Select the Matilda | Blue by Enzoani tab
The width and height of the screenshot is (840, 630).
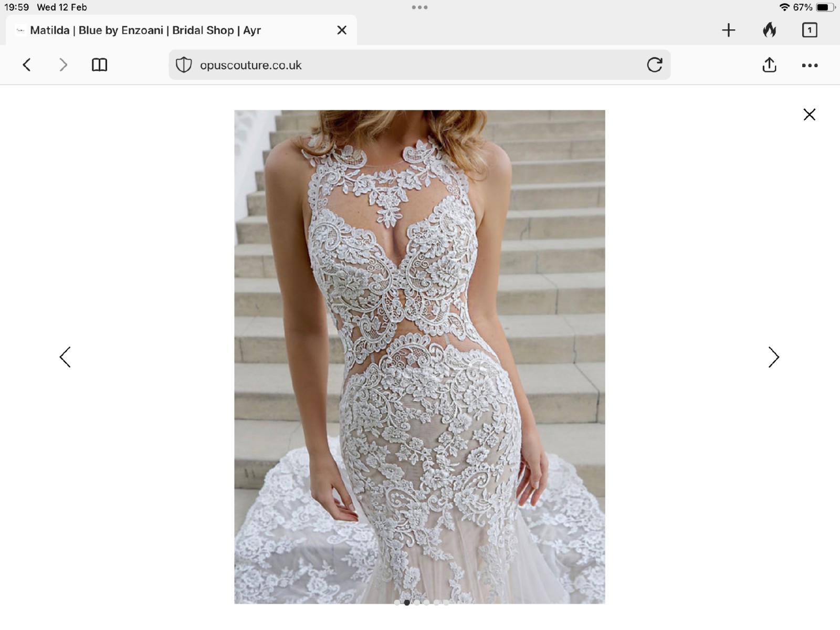tap(181, 30)
